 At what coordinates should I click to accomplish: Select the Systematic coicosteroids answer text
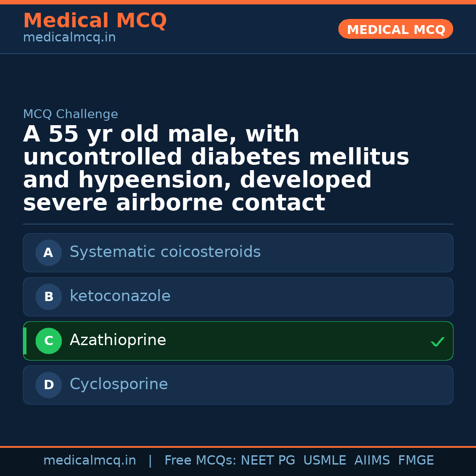click(165, 252)
